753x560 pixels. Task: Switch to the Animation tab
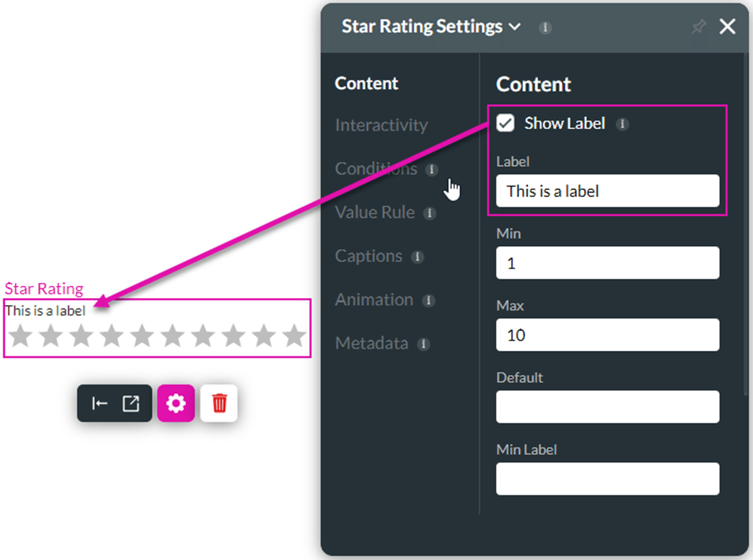point(374,300)
